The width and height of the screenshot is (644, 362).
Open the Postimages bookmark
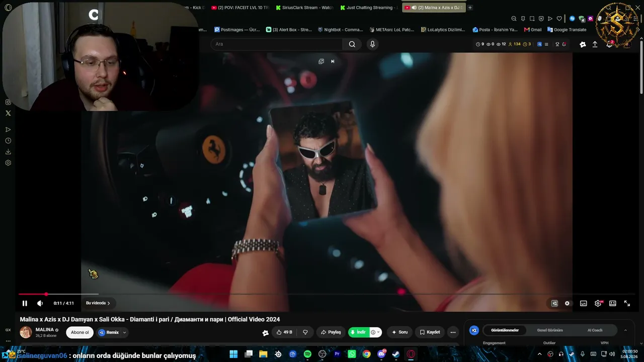coord(237,30)
